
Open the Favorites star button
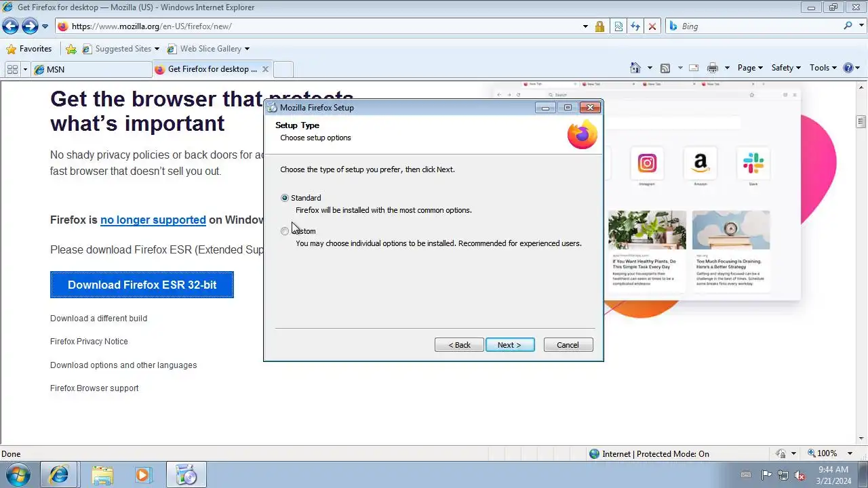[28, 49]
